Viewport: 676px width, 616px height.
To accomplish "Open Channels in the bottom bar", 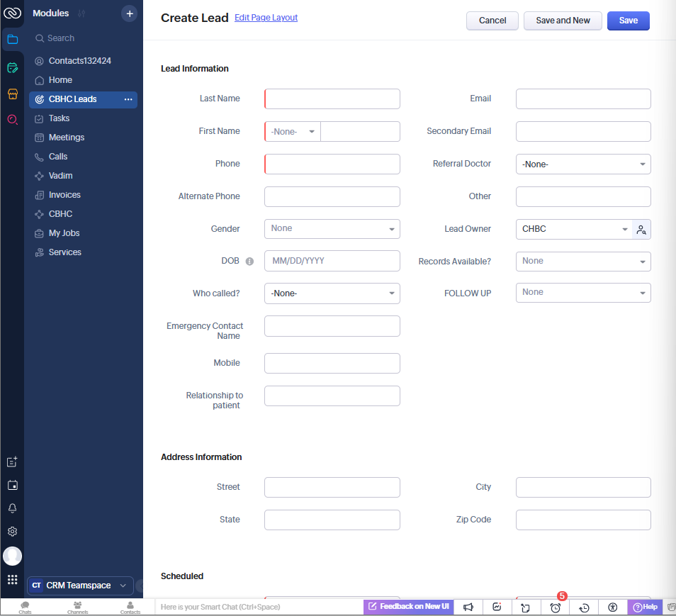I will [78, 607].
